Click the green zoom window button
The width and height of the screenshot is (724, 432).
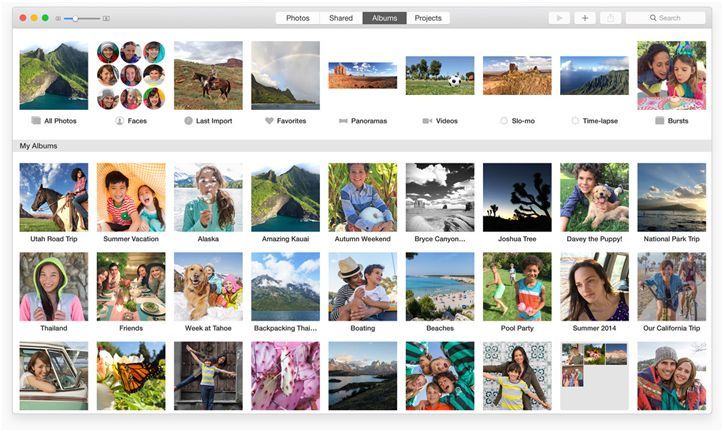pyautogui.click(x=45, y=18)
